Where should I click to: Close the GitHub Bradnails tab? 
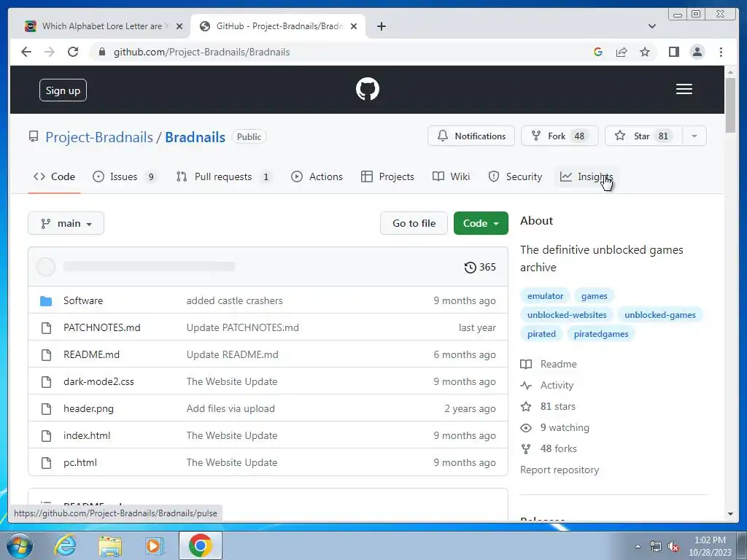coord(354,26)
